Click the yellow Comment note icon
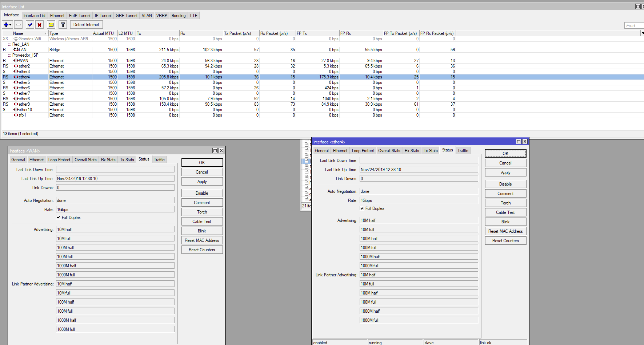Image resolution: width=644 pixels, height=345 pixels. [51, 25]
